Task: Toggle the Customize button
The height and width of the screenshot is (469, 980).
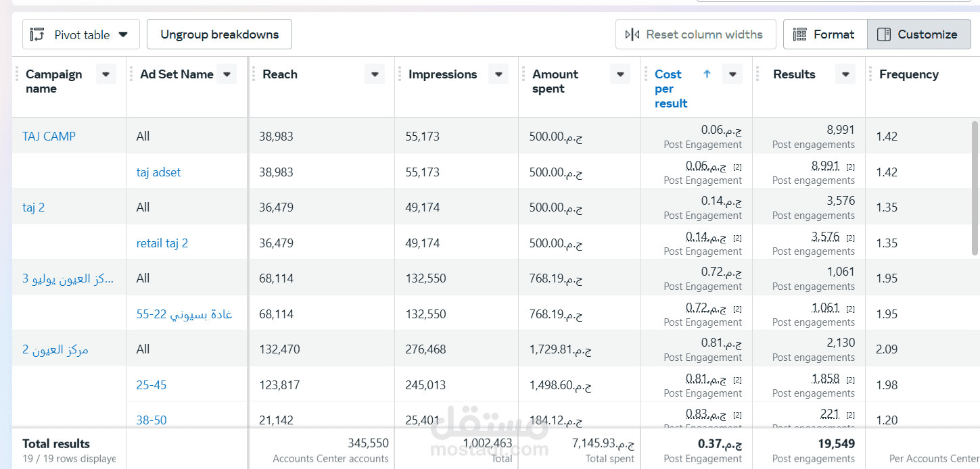Action: 918,34
